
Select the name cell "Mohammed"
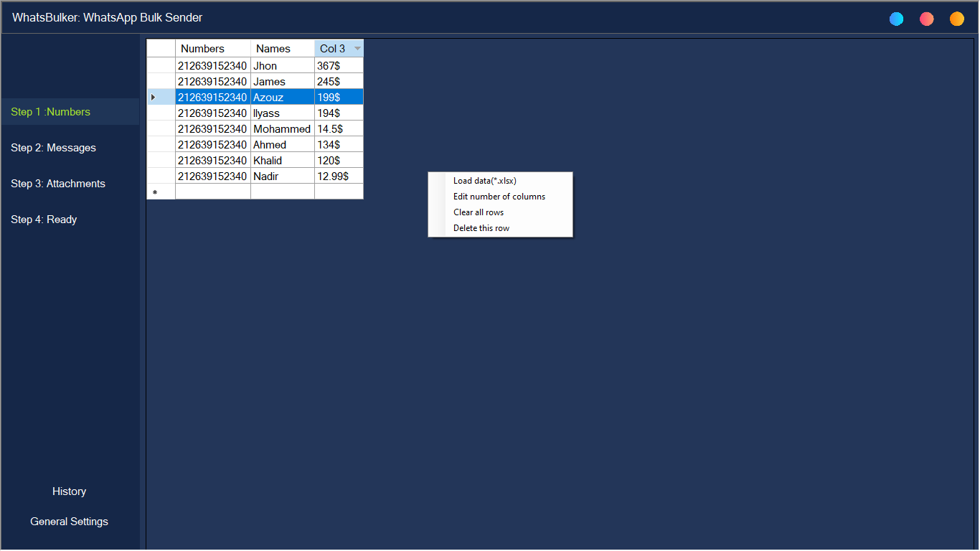coord(283,129)
